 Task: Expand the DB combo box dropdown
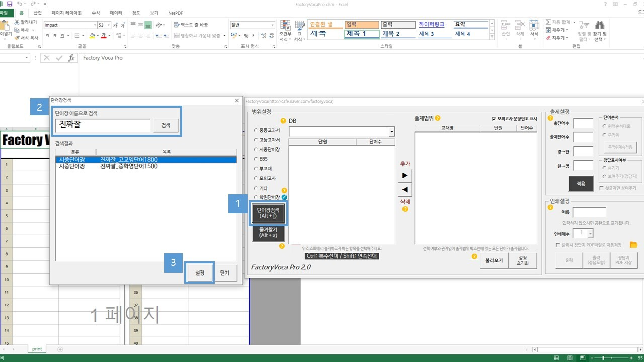pyautogui.click(x=391, y=131)
